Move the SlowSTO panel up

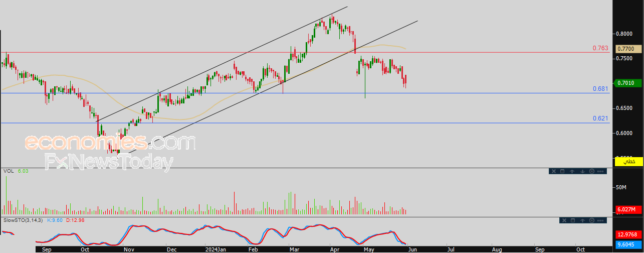pyautogui.click(x=582, y=220)
